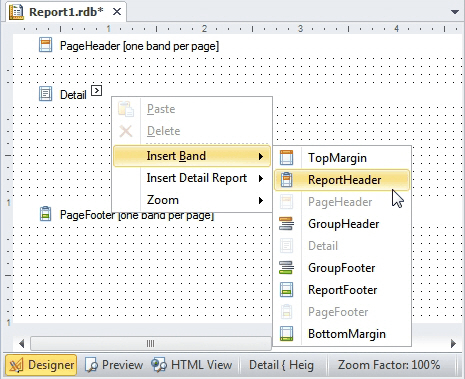Click the Detail band caption
The height and width of the screenshot is (379, 465).
point(73,95)
